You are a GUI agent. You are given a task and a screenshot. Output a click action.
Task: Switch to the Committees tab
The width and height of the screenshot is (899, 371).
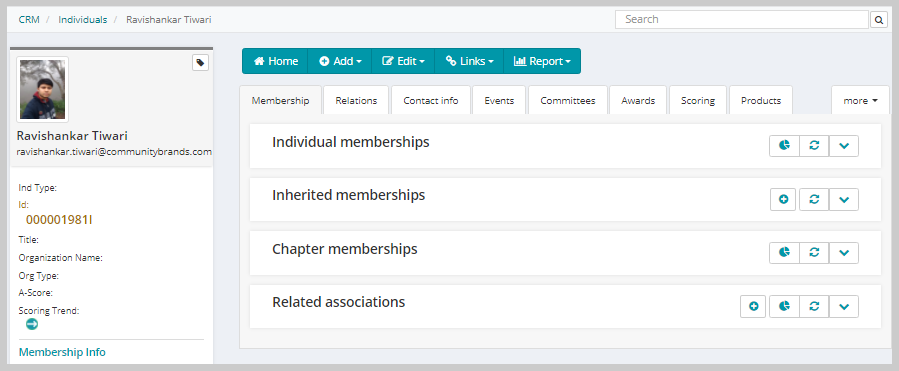568,100
